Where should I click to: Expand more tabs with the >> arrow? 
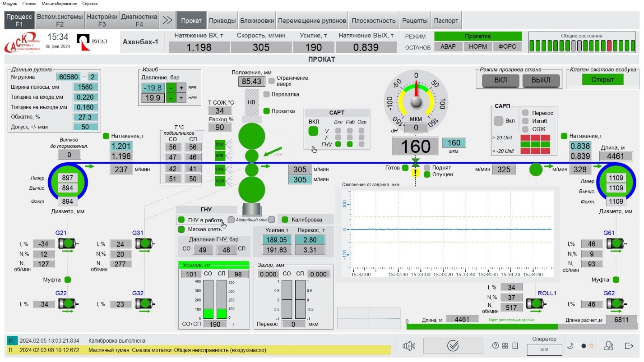pos(167,20)
